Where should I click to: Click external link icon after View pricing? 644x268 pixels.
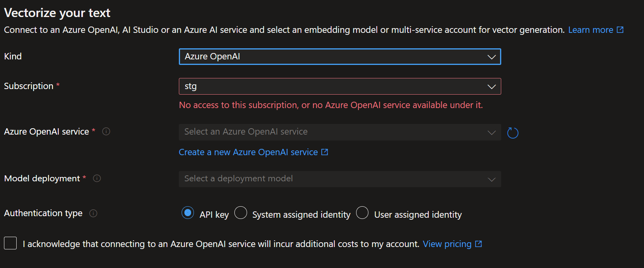tap(479, 244)
